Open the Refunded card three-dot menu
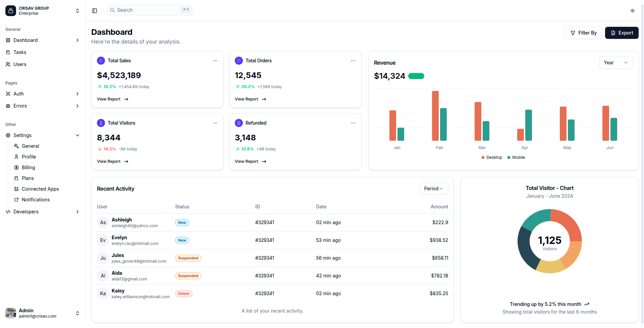 pos(353,123)
